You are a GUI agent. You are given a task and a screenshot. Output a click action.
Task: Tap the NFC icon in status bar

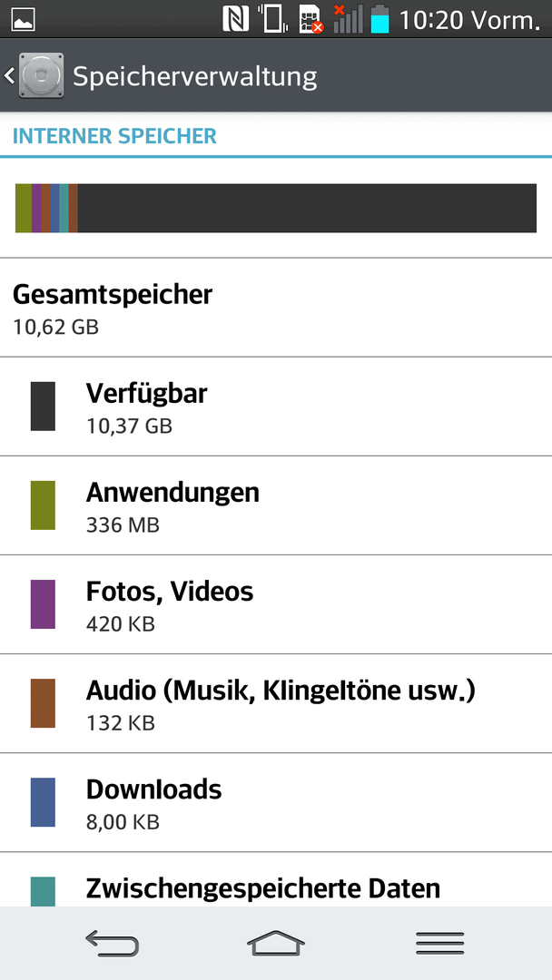(x=236, y=19)
